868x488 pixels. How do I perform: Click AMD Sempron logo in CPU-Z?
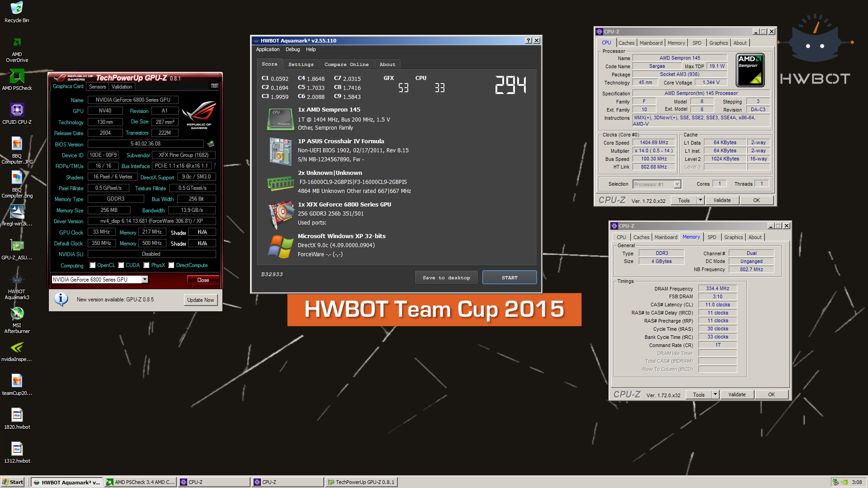(x=750, y=70)
